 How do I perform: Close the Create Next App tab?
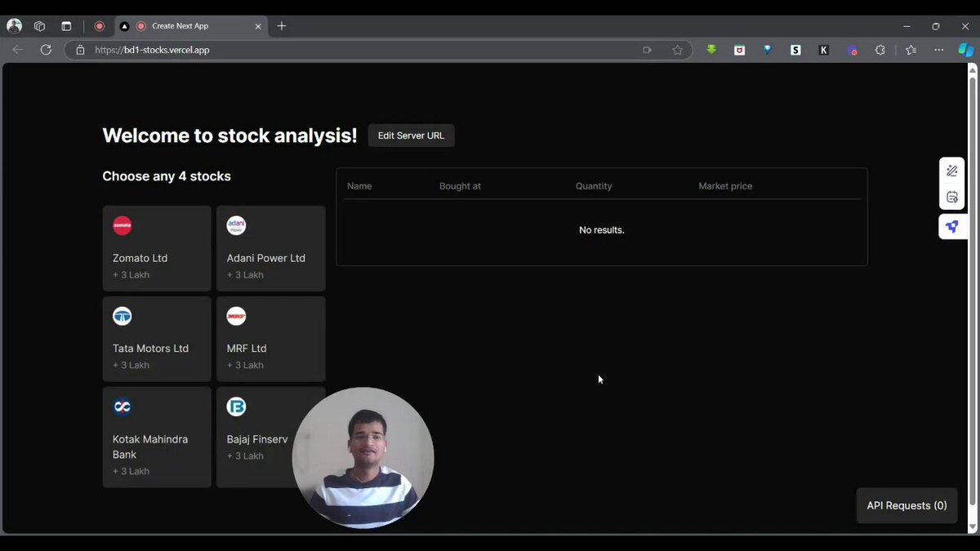[x=258, y=26]
